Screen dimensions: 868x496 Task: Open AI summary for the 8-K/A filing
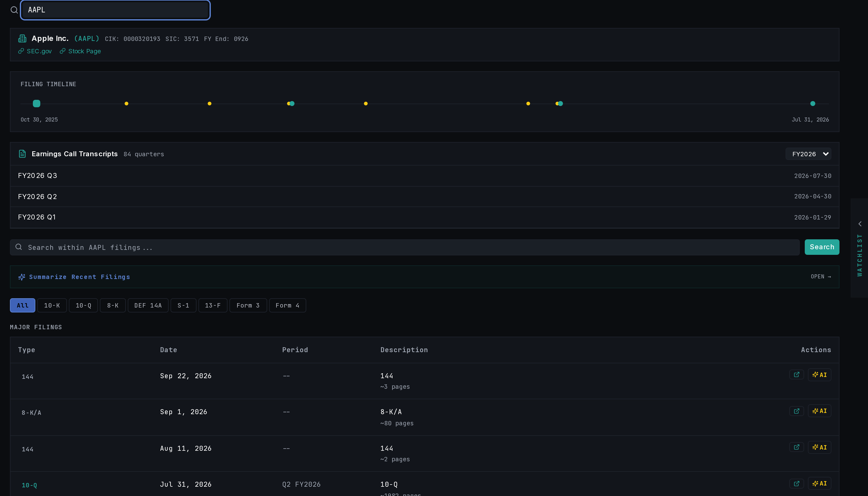point(820,411)
